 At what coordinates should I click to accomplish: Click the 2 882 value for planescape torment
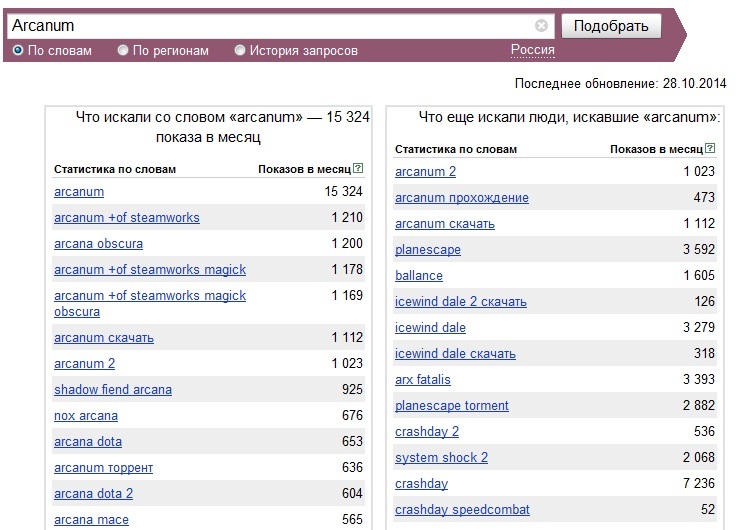699,405
